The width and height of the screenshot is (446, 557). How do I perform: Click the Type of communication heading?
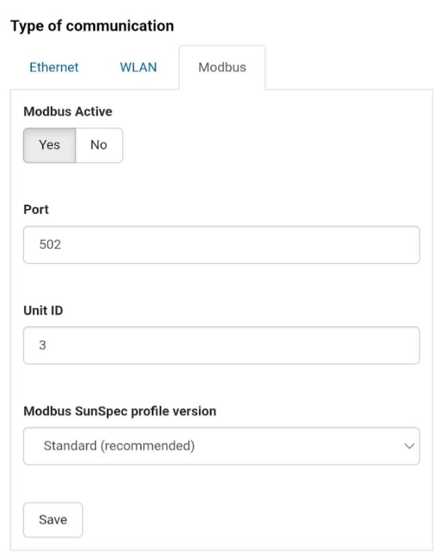(92, 26)
